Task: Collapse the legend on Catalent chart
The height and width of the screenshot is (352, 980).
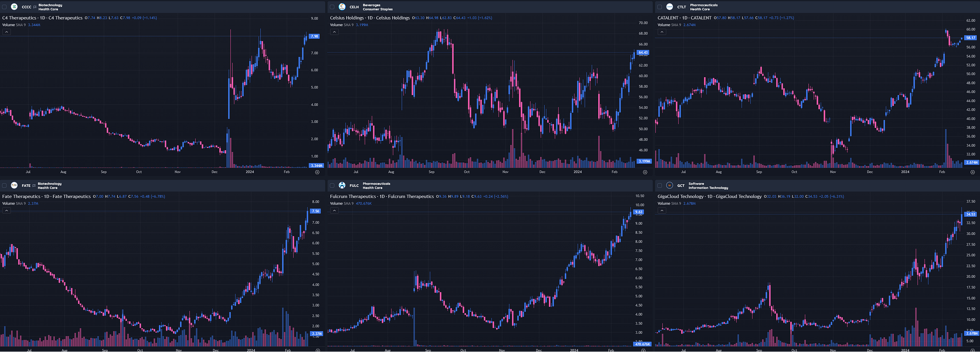Action: [x=662, y=32]
